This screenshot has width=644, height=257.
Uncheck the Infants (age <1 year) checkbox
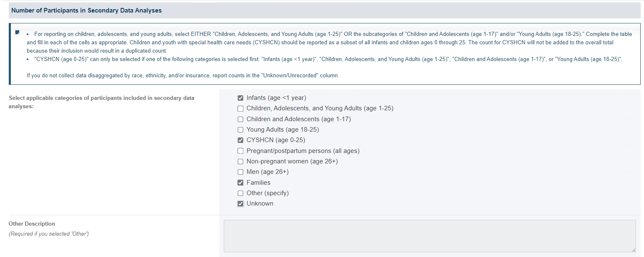tap(240, 98)
